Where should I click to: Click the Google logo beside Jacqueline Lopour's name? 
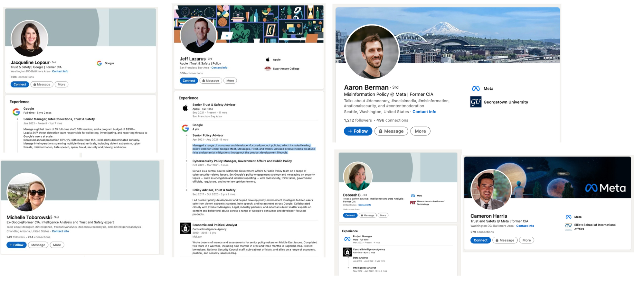(99, 63)
